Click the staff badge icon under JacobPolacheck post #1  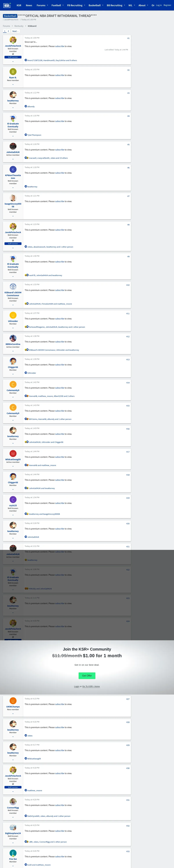13,54
